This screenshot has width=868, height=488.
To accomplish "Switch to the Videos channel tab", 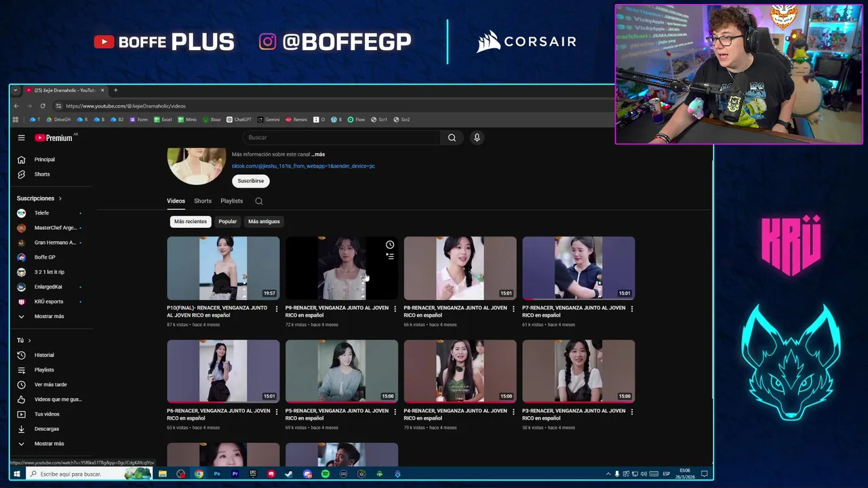I will pos(176,201).
